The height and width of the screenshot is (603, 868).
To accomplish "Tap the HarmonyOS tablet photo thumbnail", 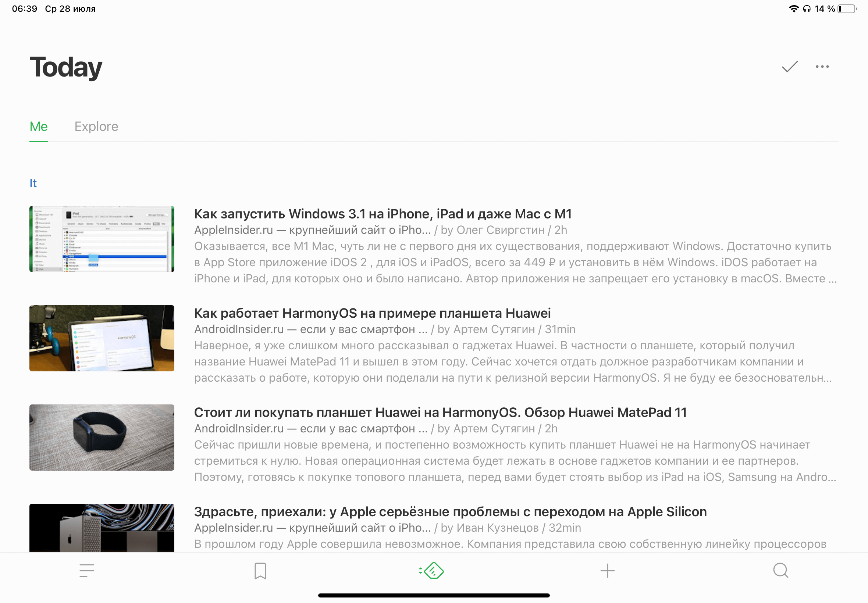I will pos(102,338).
